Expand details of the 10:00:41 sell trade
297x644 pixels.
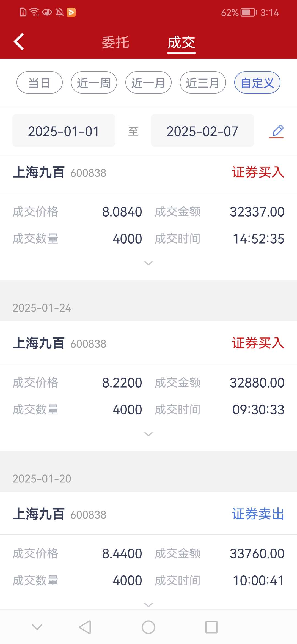click(x=148, y=605)
